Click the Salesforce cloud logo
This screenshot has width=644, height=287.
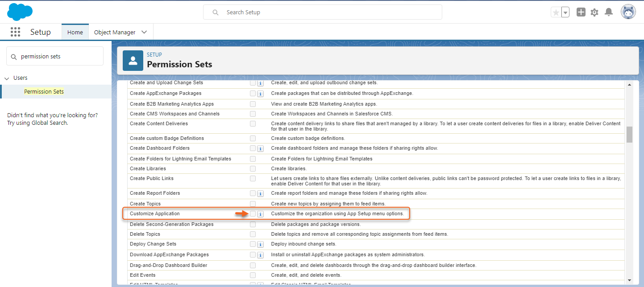point(19,12)
